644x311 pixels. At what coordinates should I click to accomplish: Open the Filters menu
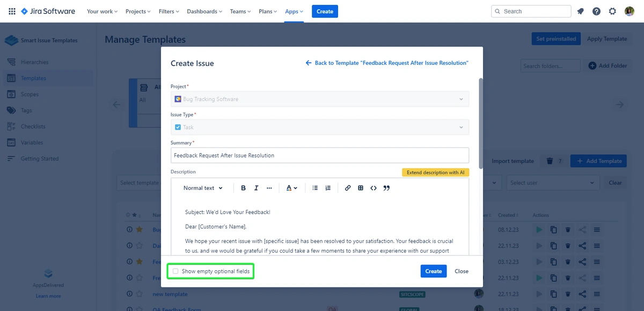[x=169, y=11]
